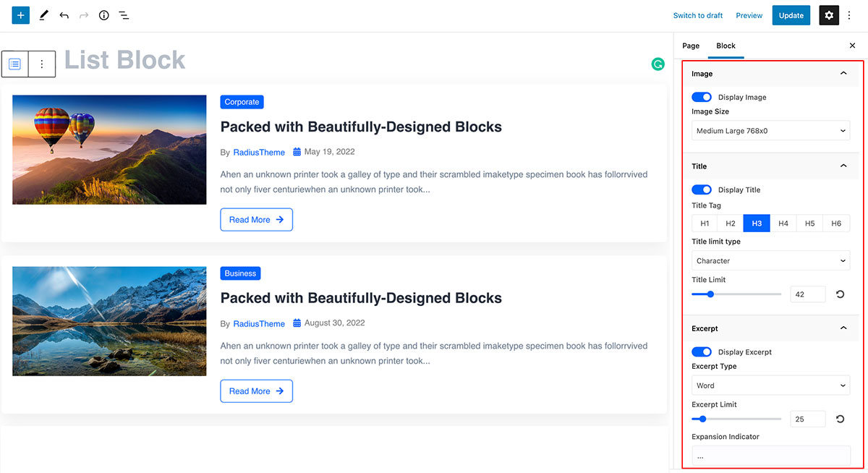Undo the last change
Viewport: 868px width, 473px height.
pos(64,15)
